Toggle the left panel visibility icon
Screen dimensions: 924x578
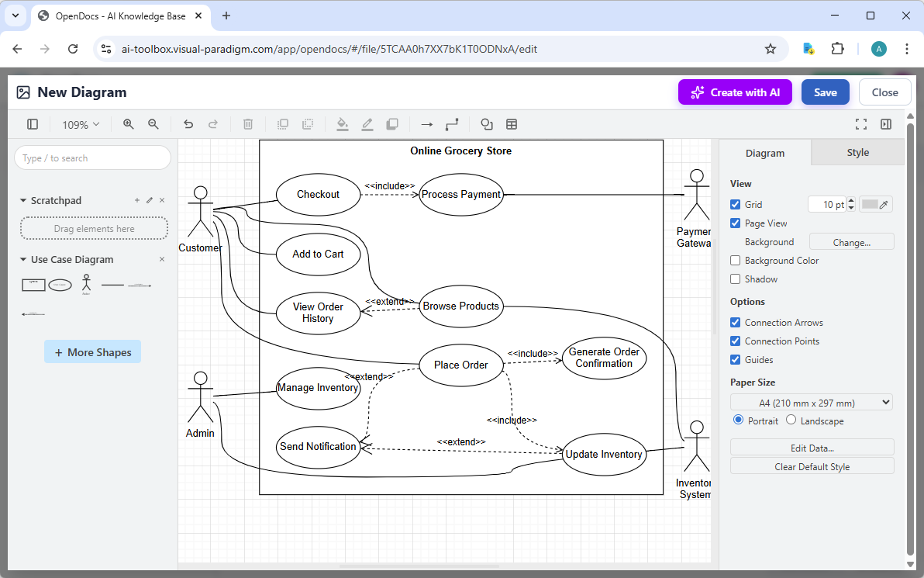pyautogui.click(x=32, y=124)
